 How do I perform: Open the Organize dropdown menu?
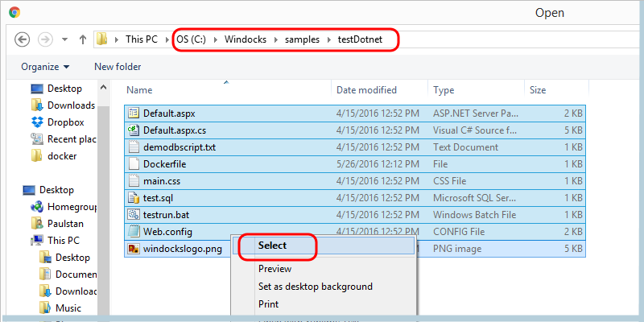click(x=45, y=67)
